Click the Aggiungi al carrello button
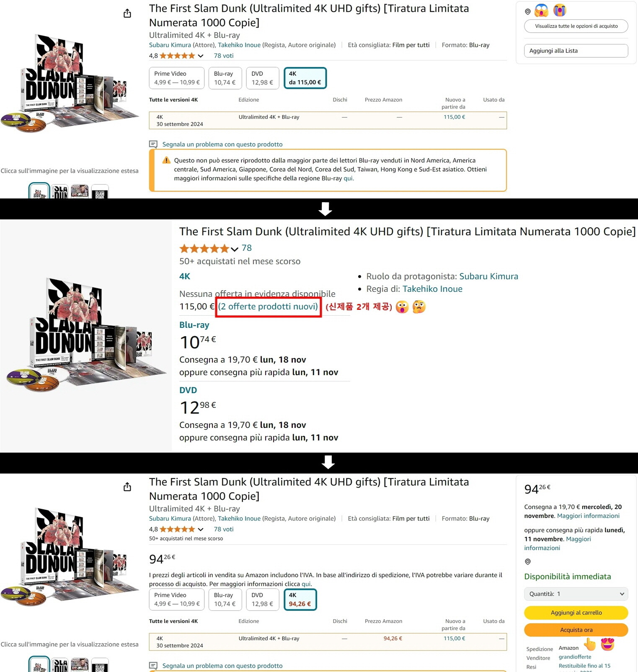638x672 pixels. coord(576,613)
